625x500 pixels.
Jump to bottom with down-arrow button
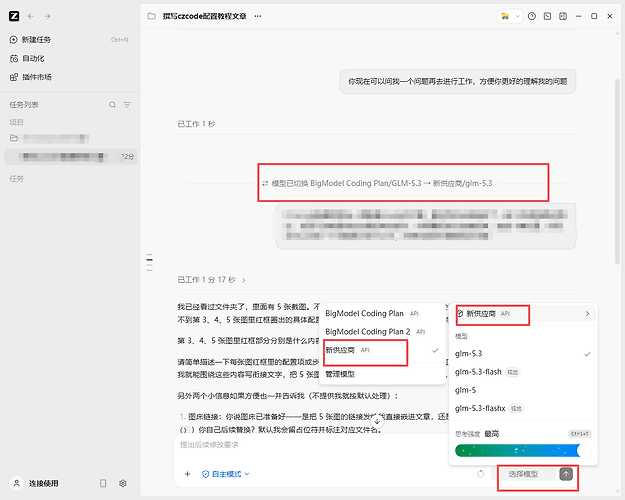(x=377, y=421)
